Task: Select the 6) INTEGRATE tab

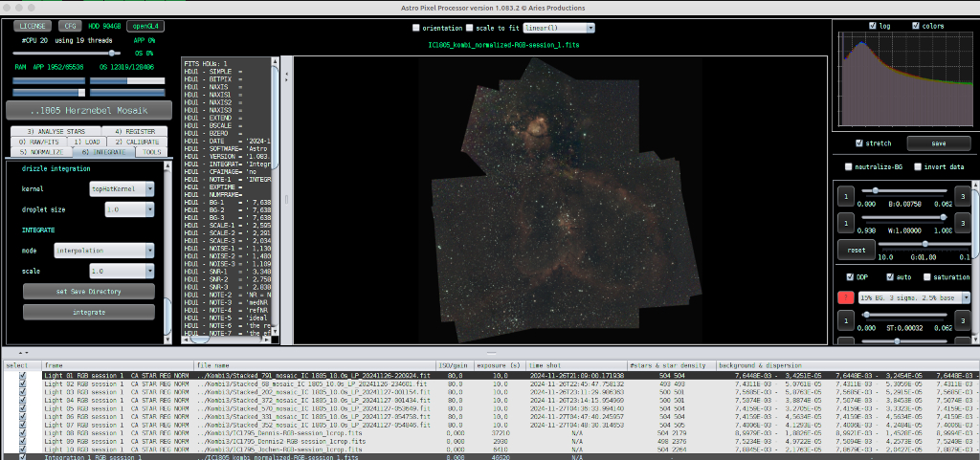Action: point(103,152)
